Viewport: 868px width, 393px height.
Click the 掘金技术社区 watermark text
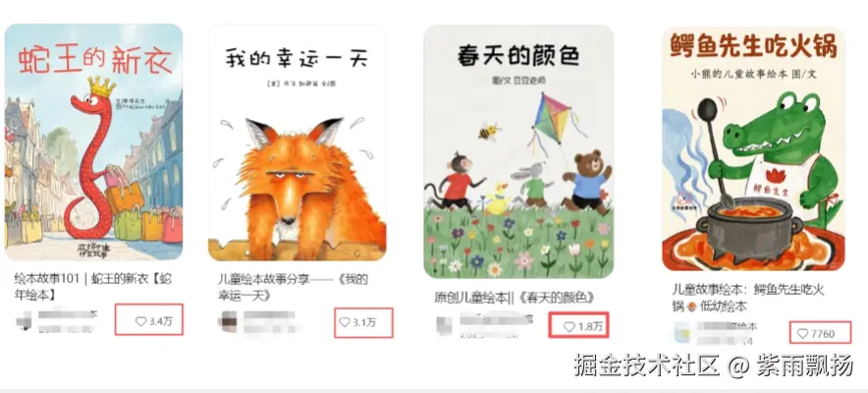pos(646,365)
